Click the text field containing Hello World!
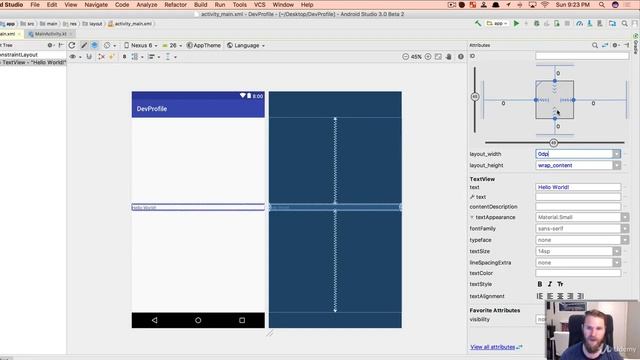 [578, 187]
